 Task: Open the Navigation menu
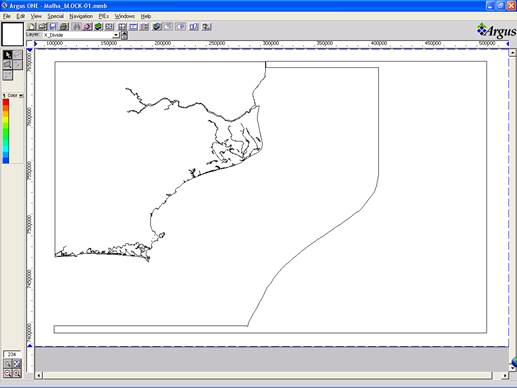point(81,16)
